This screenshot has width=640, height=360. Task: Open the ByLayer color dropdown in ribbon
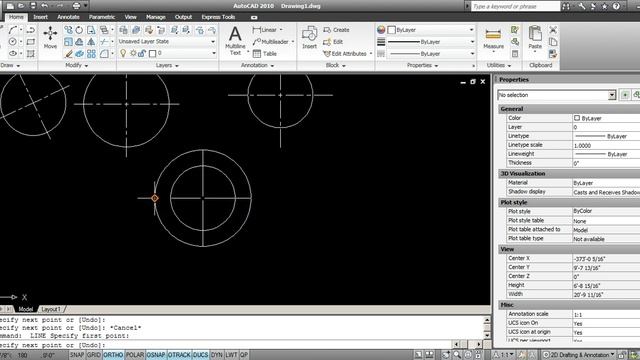(430, 30)
